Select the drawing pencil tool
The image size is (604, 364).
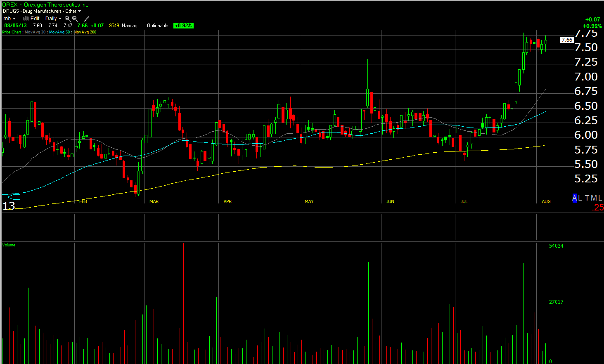(87, 19)
